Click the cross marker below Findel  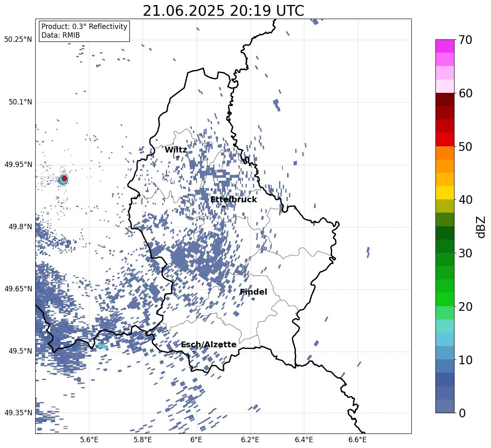pos(253,299)
